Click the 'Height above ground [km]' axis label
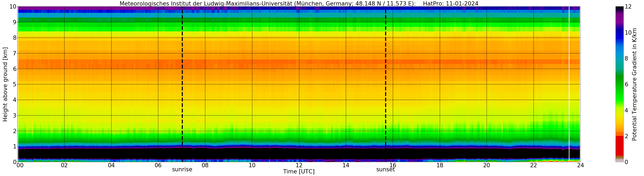This screenshot has width=644, height=176. click(5, 84)
